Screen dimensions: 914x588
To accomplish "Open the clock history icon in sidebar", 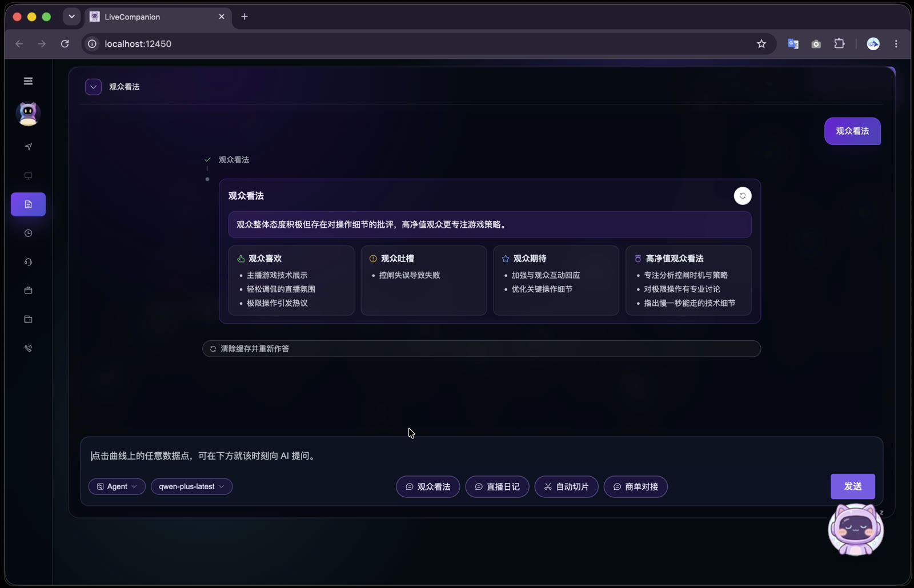I will pyautogui.click(x=28, y=233).
